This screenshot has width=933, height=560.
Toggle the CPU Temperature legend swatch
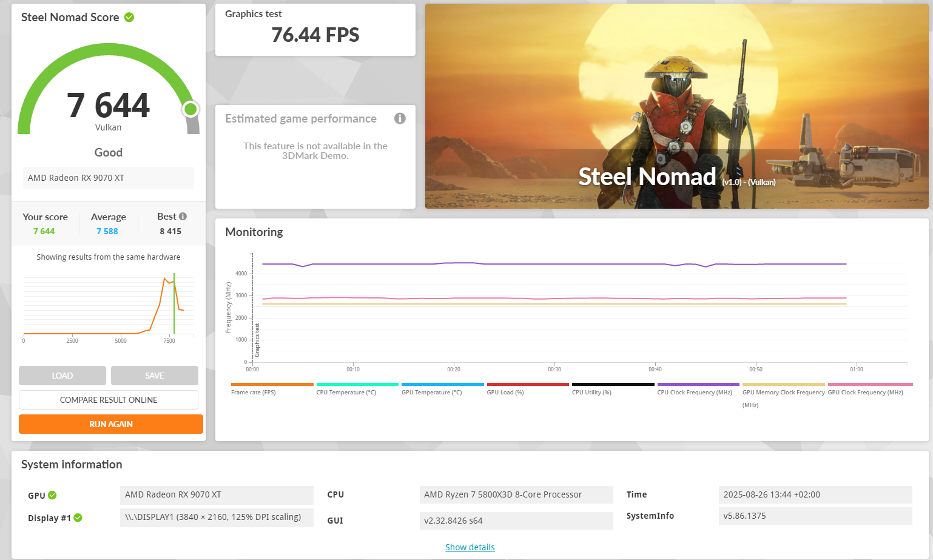click(357, 384)
